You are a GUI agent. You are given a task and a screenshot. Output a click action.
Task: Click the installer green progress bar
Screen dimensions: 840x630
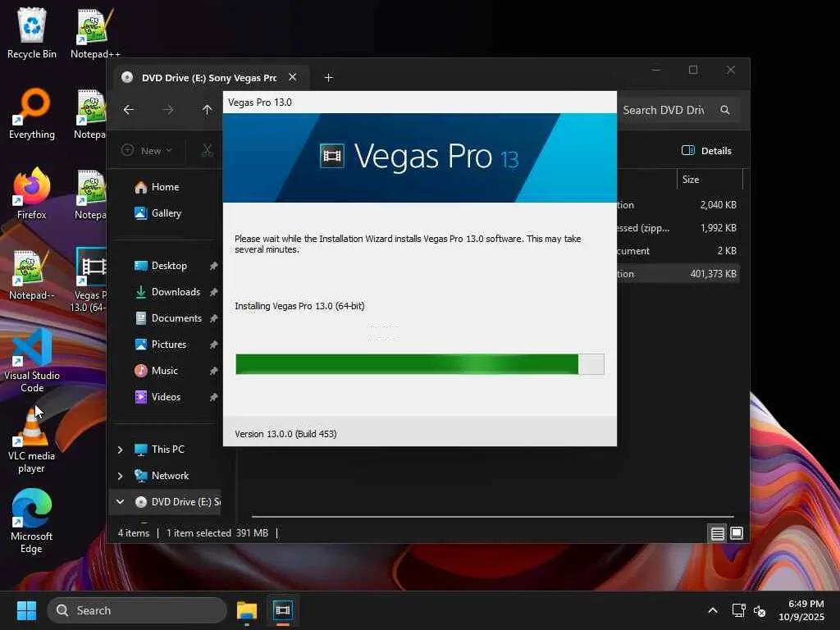pyautogui.click(x=419, y=364)
